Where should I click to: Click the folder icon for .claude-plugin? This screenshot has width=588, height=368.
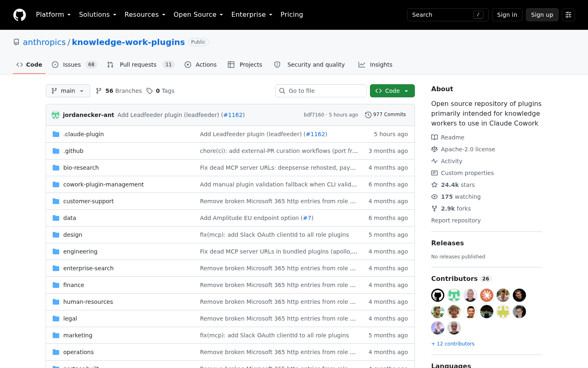tap(56, 134)
